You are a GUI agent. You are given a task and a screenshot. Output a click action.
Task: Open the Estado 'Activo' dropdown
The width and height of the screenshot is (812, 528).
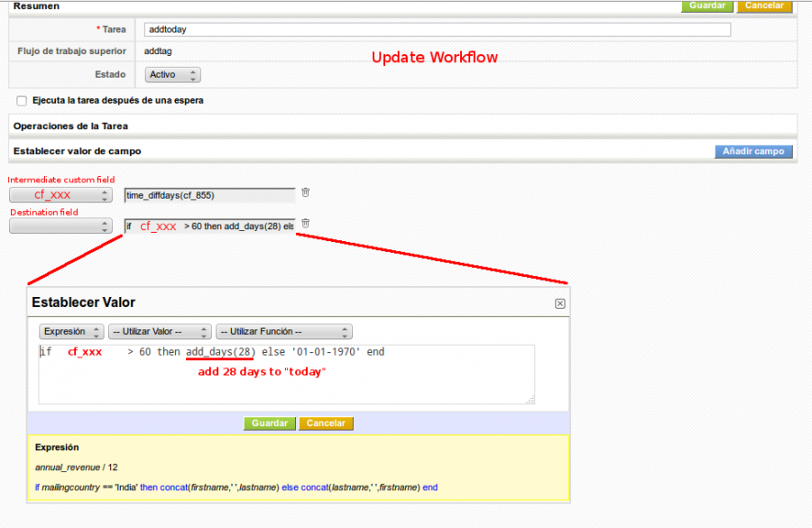click(x=172, y=75)
